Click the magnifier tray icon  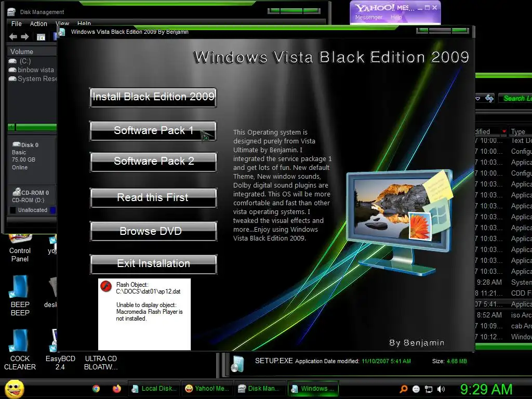click(x=403, y=389)
